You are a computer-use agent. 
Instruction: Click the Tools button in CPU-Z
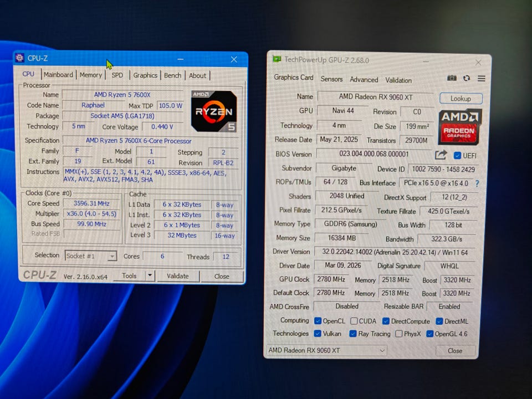[129, 276]
